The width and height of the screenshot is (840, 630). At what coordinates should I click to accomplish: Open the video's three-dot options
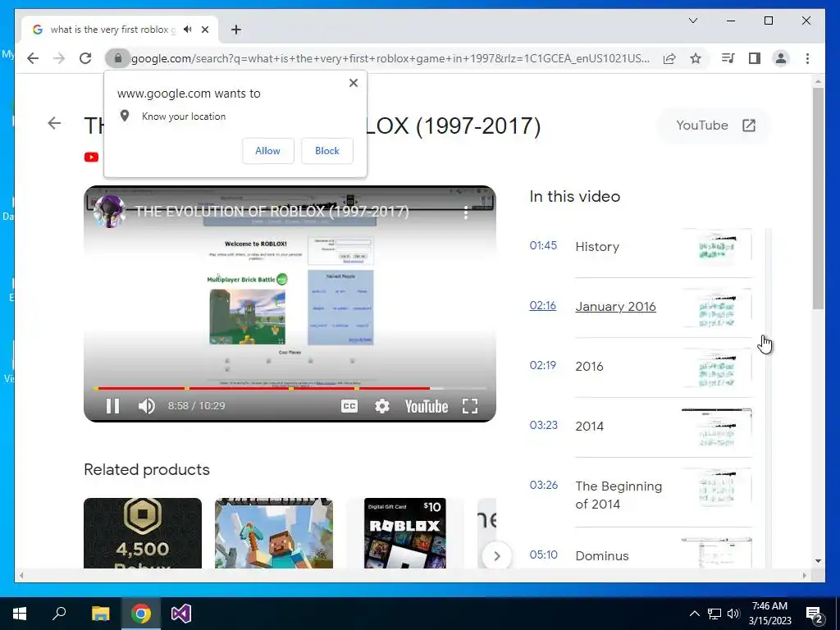coord(466,212)
